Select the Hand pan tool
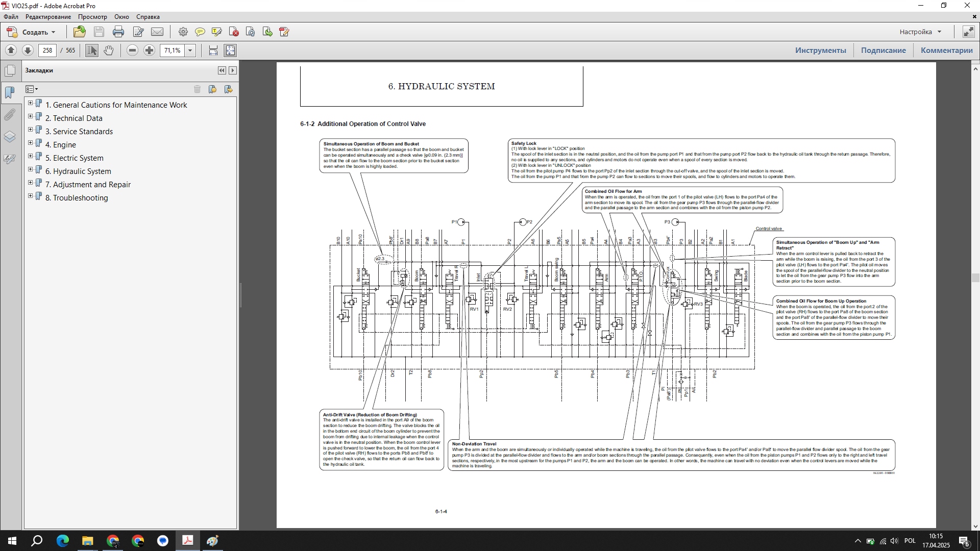 109,51
